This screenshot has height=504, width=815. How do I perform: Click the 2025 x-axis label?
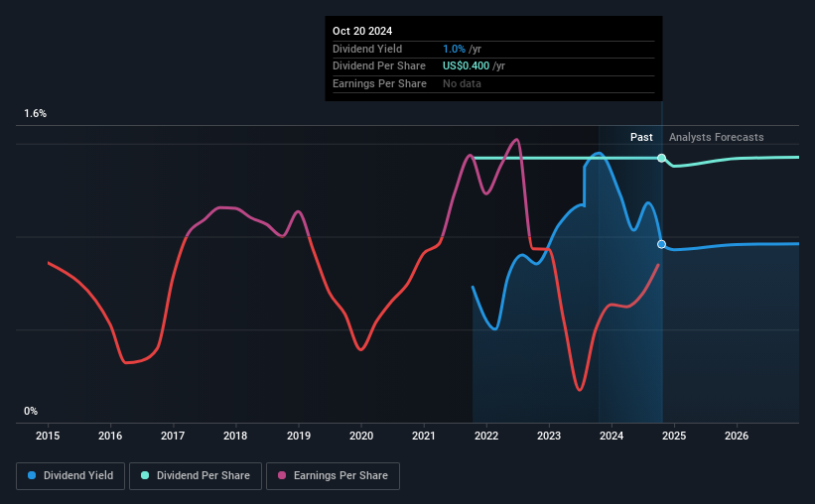tap(674, 436)
